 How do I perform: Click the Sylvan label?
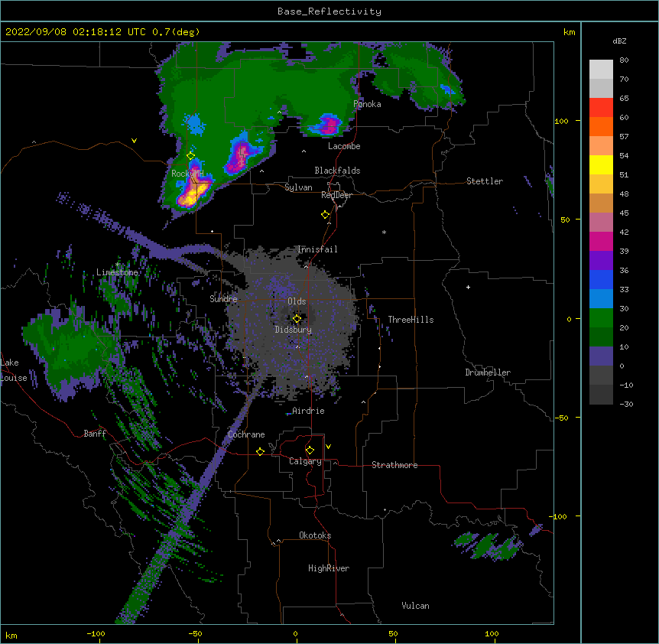pos(298,187)
